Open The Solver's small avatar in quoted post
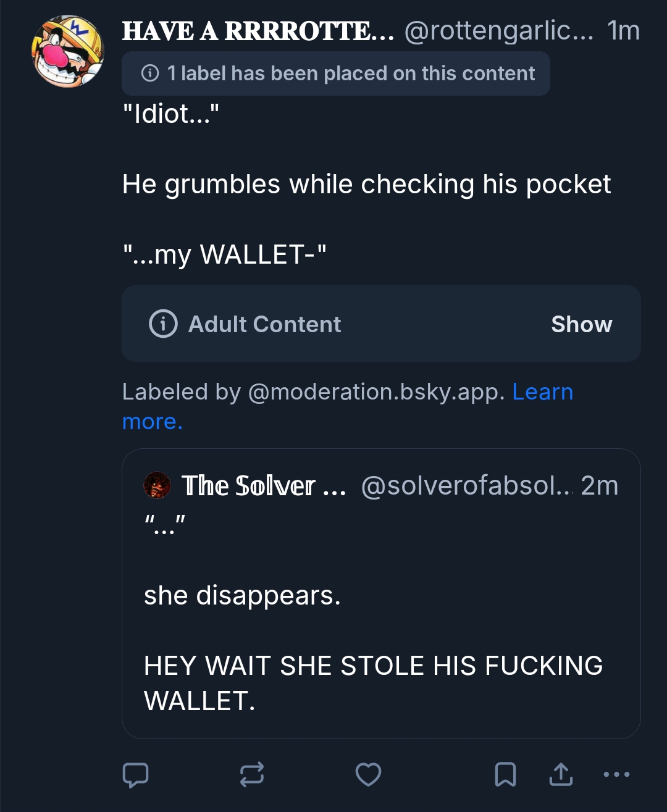This screenshot has width=667, height=812. click(157, 485)
